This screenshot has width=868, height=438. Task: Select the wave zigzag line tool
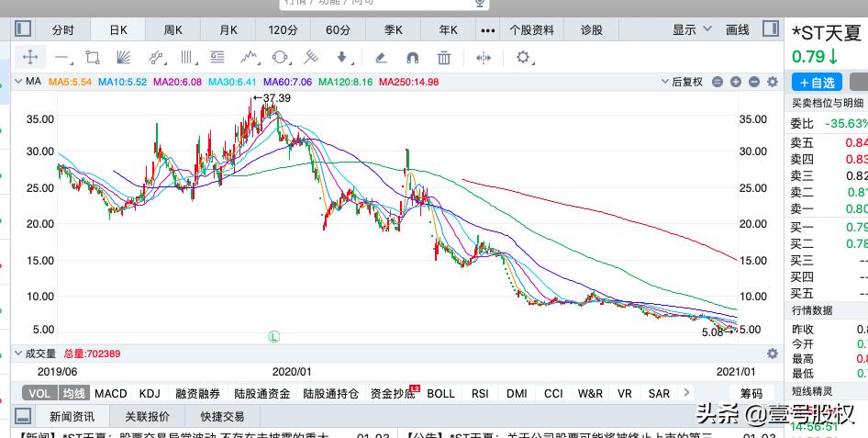pos(249,57)
